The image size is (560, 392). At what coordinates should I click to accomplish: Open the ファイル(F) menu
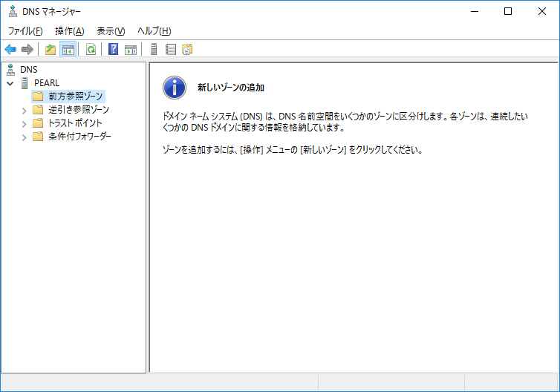click(x=25, y=30)
